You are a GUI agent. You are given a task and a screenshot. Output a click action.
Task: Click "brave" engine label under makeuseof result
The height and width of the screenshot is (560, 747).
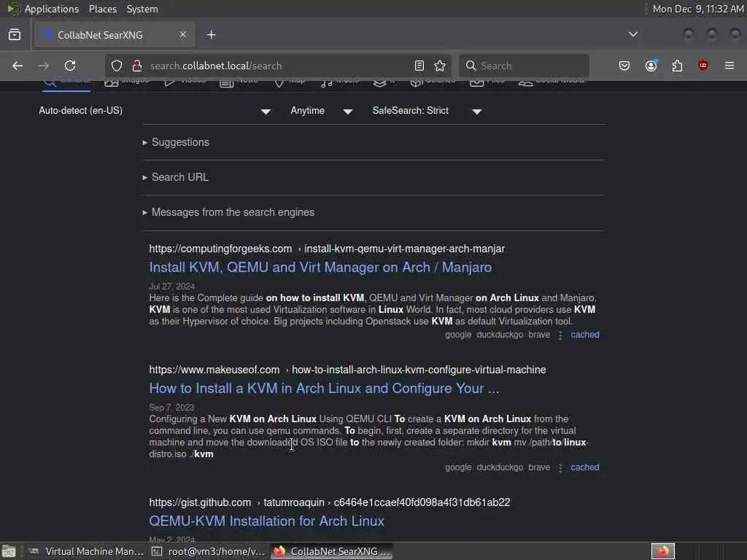click(539, 467)
